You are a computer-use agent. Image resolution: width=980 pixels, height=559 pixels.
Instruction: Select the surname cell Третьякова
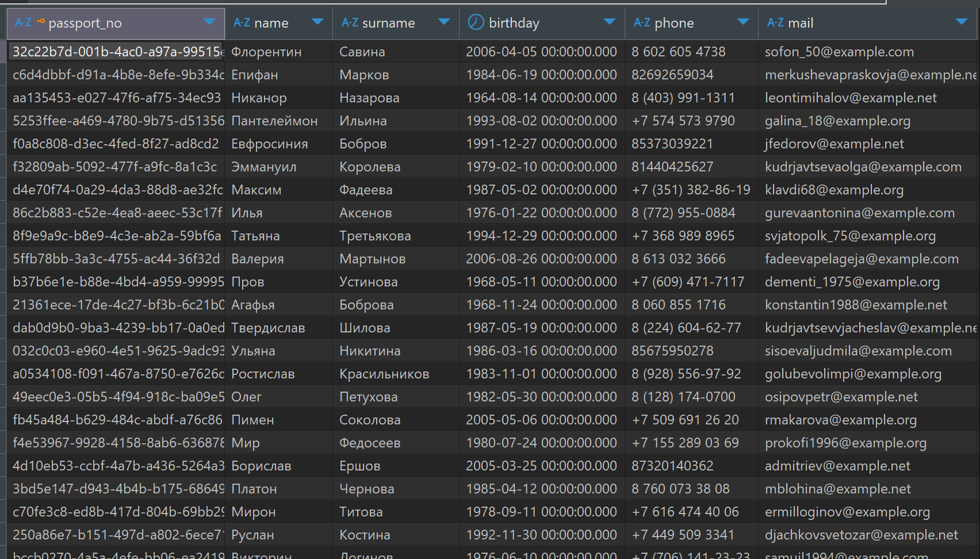pos(396,236)
